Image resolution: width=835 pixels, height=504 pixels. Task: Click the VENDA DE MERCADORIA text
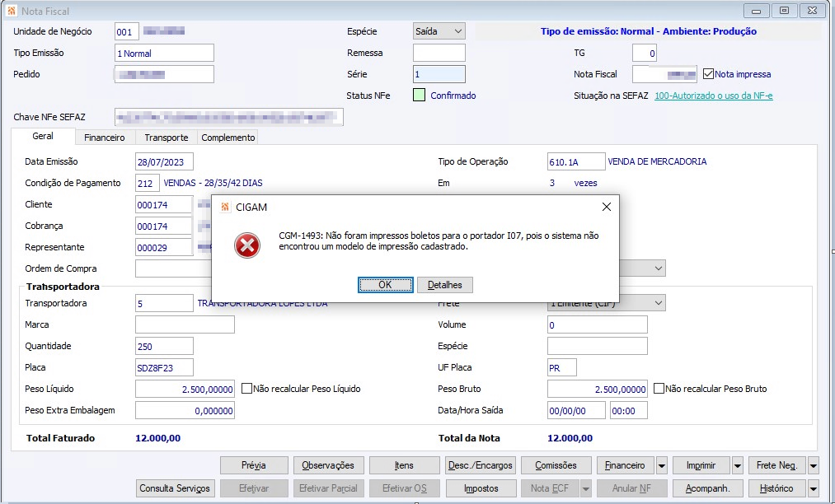657,161
